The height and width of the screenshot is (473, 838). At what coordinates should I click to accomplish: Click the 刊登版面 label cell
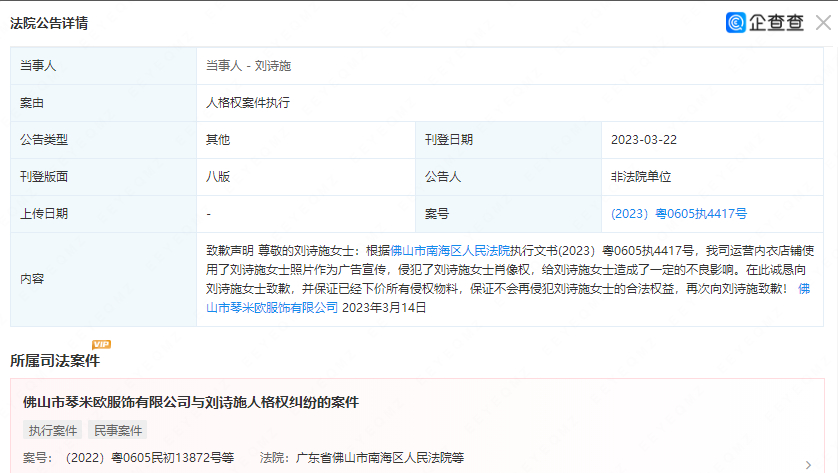104,177
